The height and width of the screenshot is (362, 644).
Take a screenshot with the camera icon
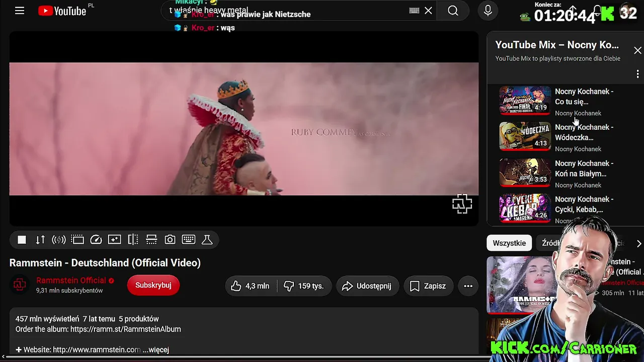[170, 240]
